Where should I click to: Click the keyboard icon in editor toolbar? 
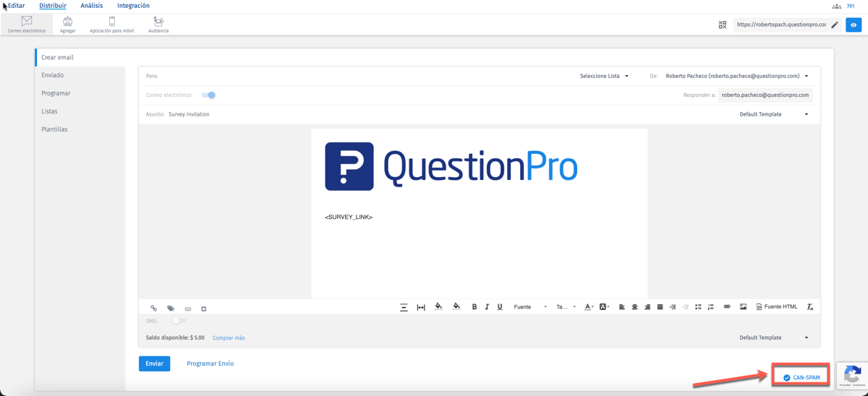188,309
